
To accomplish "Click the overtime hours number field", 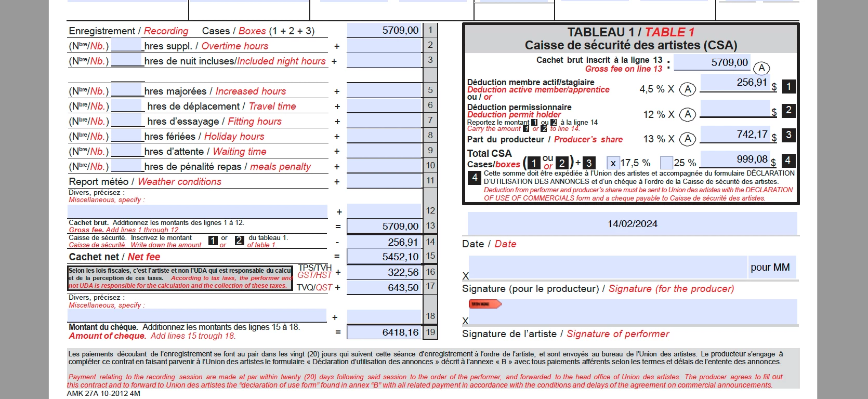I will pyautogui.click(x=126, y=45).
